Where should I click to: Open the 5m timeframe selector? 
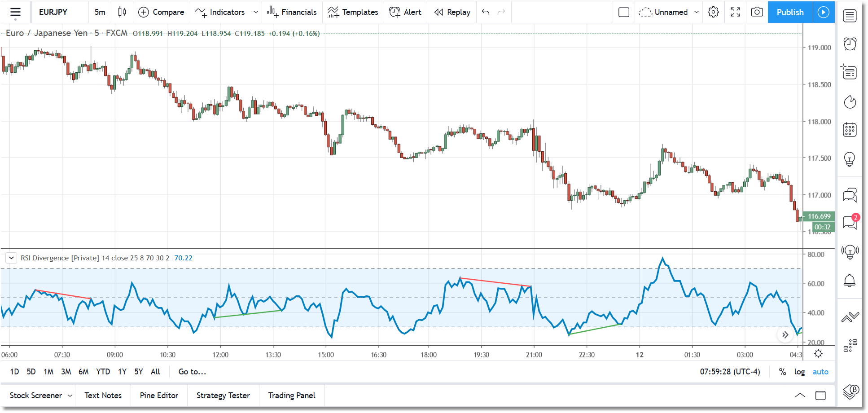coord(100,12)
